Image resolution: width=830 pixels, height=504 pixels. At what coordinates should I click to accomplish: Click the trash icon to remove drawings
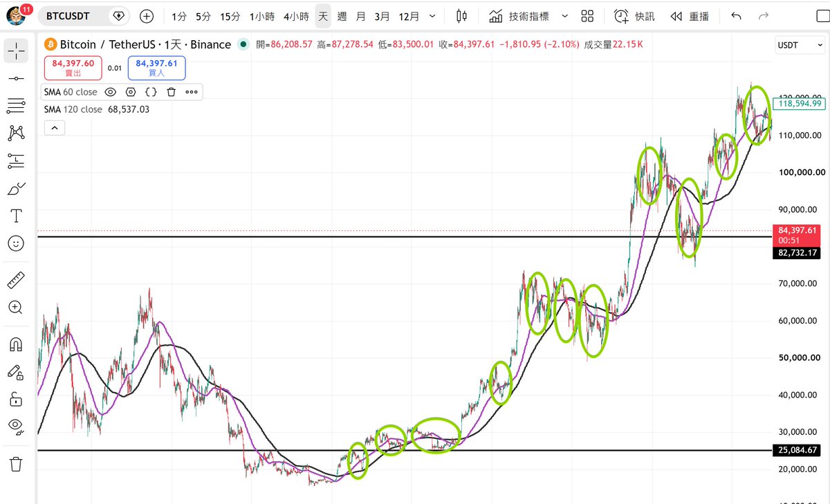[x=16, y=464]
